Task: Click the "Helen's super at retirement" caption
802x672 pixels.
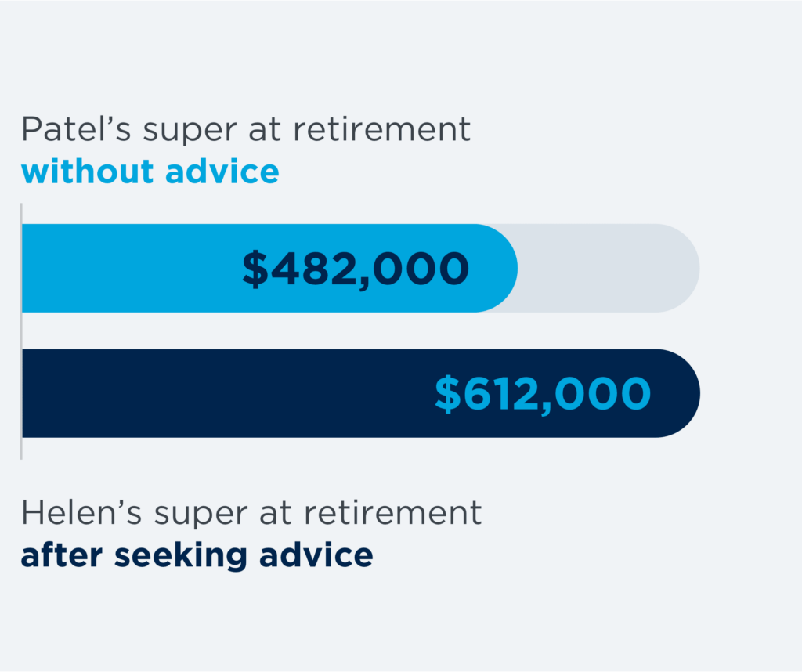Action: pos(251,514)
